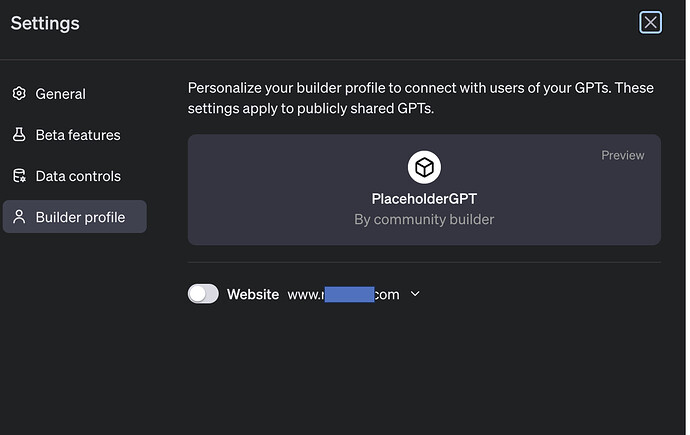The height and width of the screenshot is (435, 690).
Task: Switch to the Beta features tab
Action: tap(77, 135)
